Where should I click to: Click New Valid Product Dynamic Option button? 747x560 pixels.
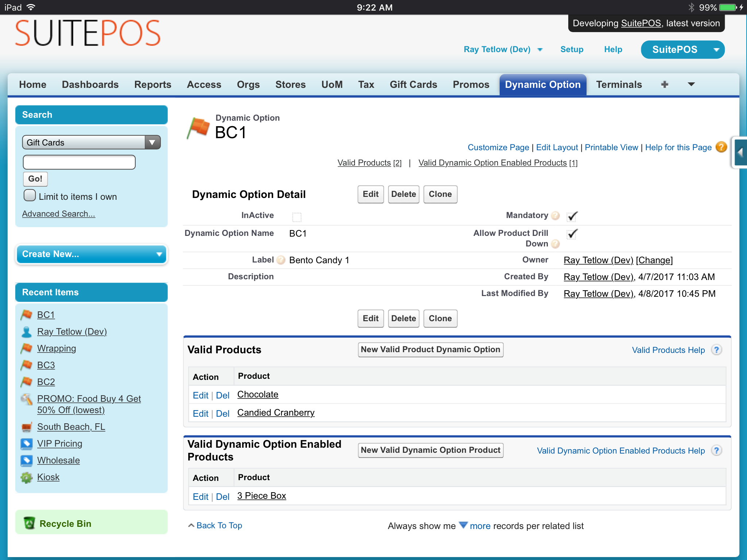[x=430, y=349]
